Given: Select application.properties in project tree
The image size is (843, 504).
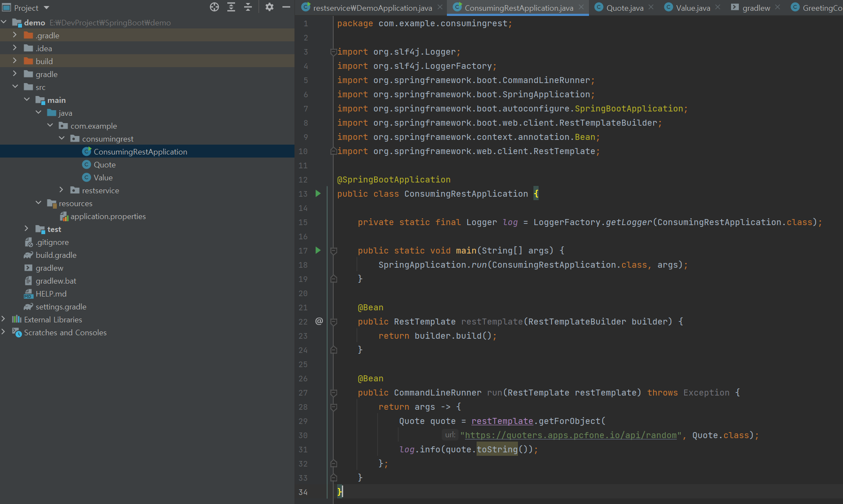Looking at the screenshot, I should (108, 216).
